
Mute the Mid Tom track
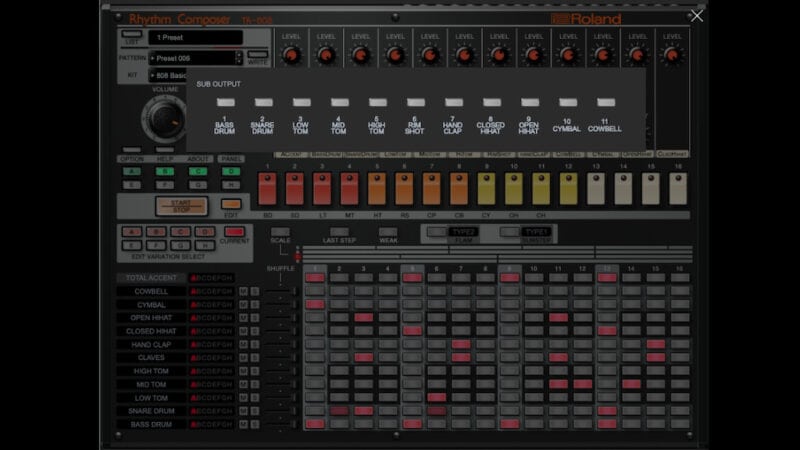pyautogui.click(x=244, y=384)
